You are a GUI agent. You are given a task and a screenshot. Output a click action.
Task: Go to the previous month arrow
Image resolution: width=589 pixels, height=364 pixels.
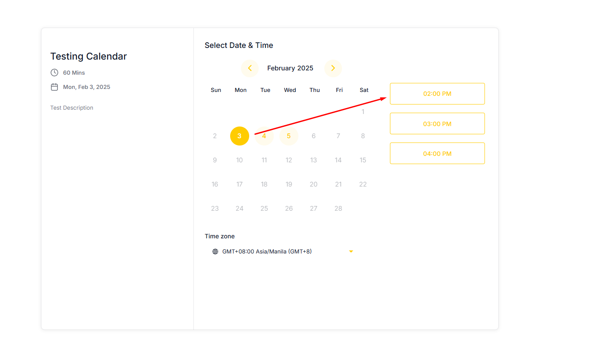[250, 68]
